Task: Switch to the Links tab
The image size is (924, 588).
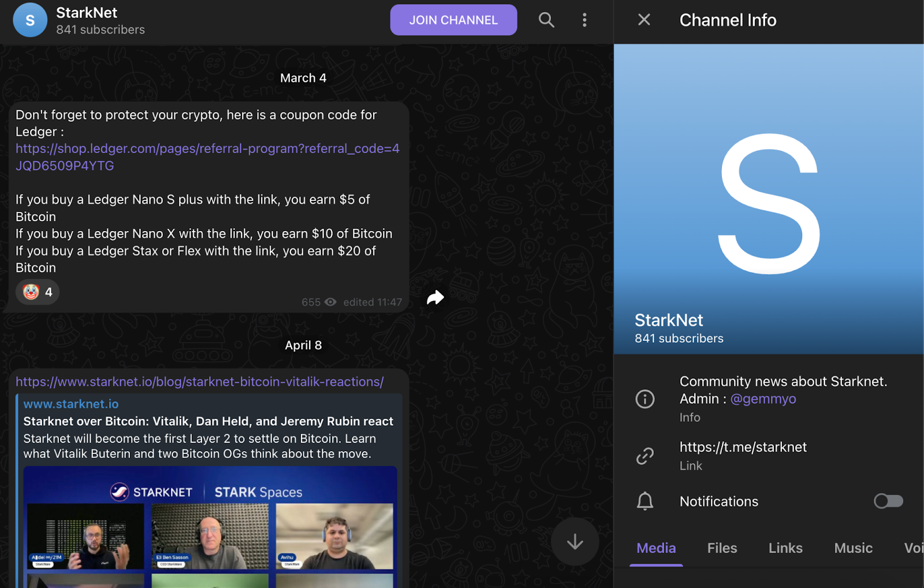Action: [785, 548]
